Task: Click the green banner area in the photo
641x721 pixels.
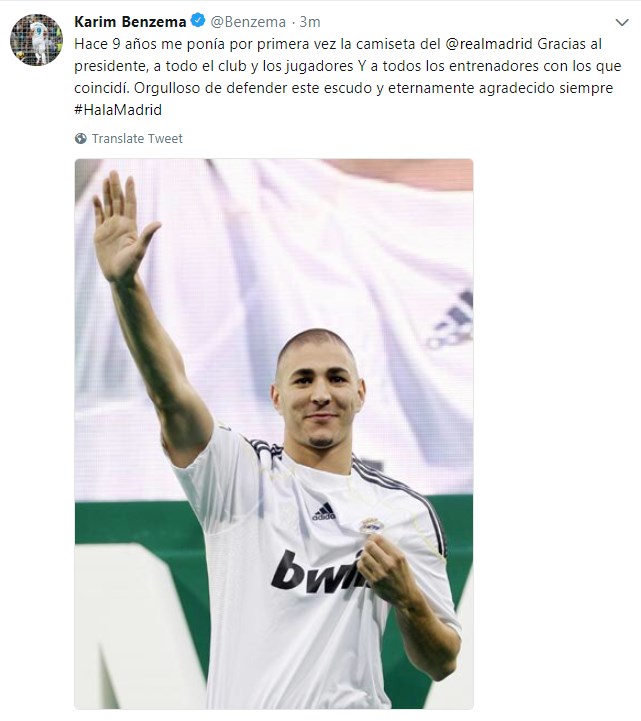Action: point(138,522)
